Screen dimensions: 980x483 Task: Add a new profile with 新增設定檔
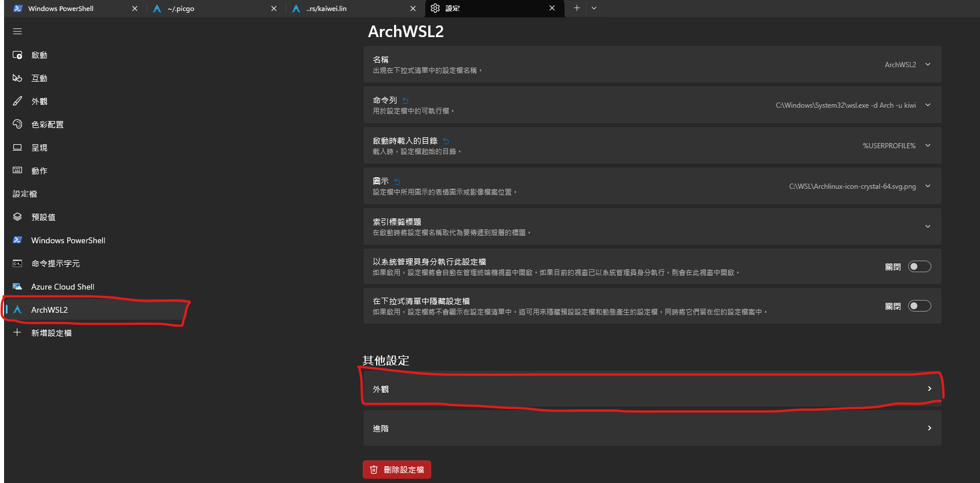click(96, 333)
